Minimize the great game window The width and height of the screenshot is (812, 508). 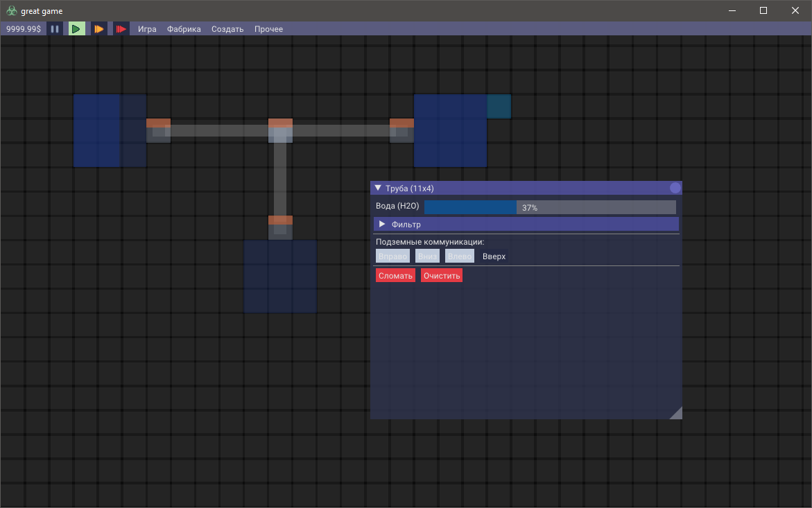[x=732, y=11]
